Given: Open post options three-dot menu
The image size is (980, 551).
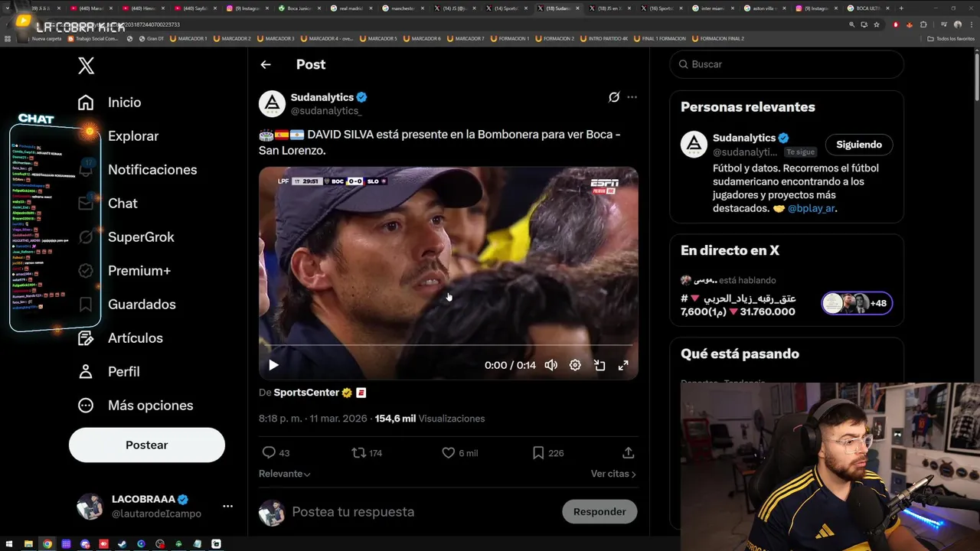Looking at the screenshot, I should point(632,97).
